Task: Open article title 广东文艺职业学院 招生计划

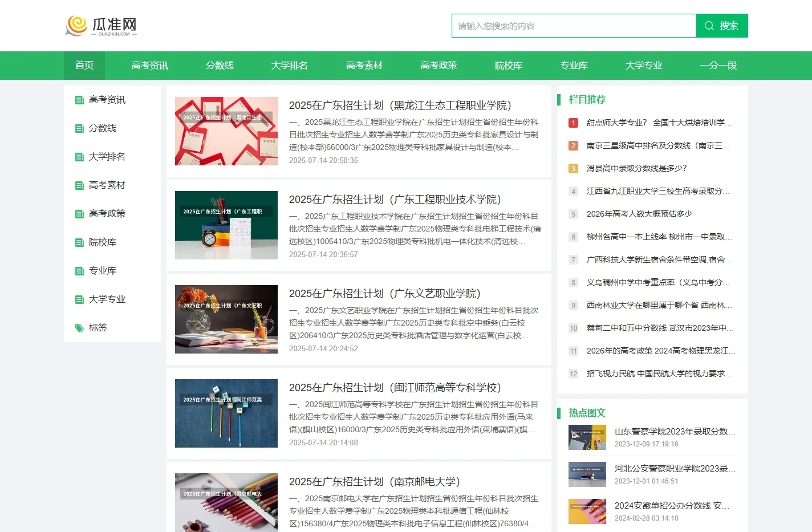Action: tap(385, 294)
